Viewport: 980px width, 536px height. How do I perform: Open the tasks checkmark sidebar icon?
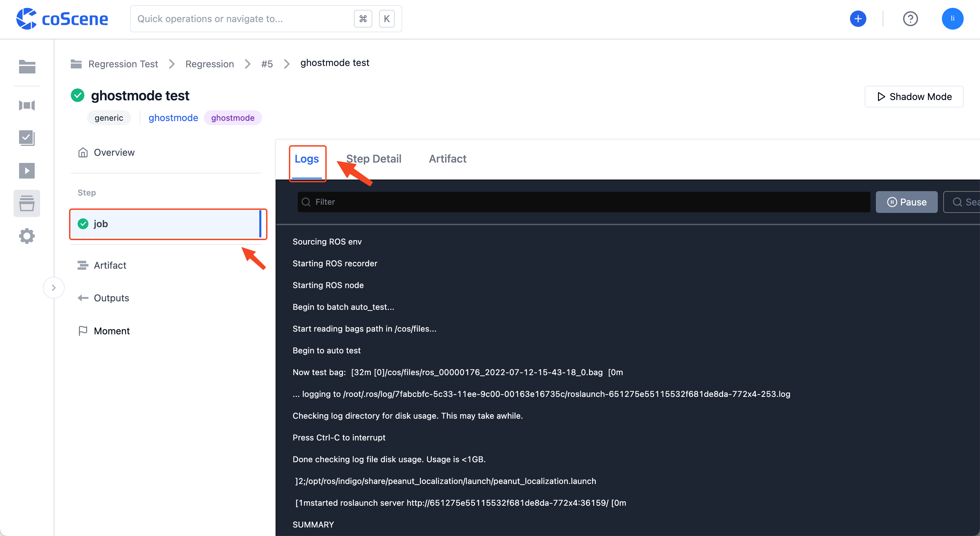pyautogui.click(x=27, y=138)
